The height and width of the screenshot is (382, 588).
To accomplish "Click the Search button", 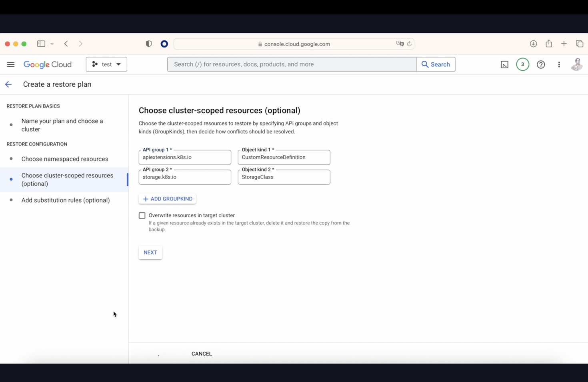I will 436,64.
